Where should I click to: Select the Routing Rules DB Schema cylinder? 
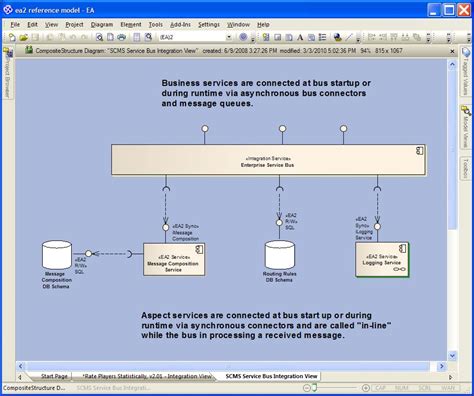point(280,255)
